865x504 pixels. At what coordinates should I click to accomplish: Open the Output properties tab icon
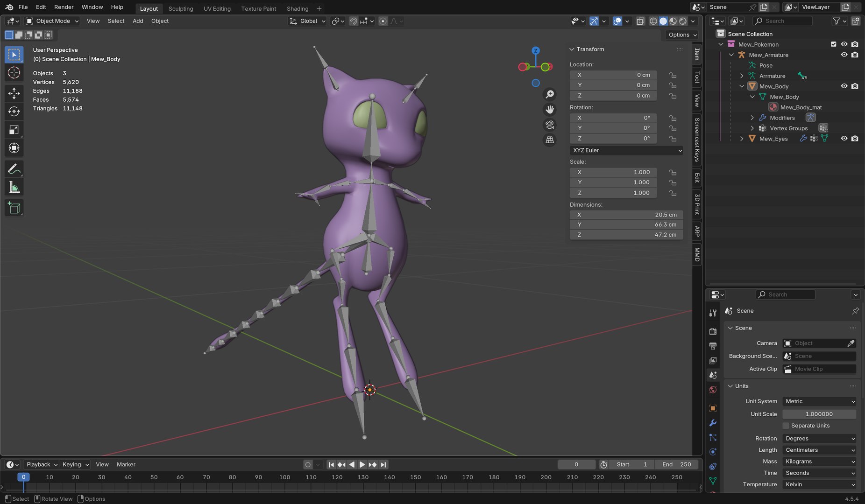(x=713, y=346)
